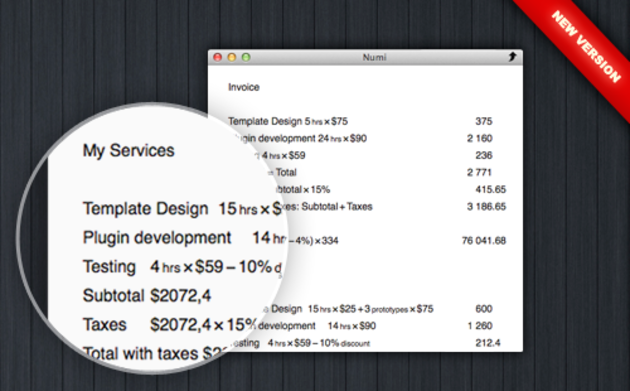The height and width of the screenshot is (391, 630).
Task: Click magnified 'Taxes $2072,4 × 15%' line
Action: [170, 325]
